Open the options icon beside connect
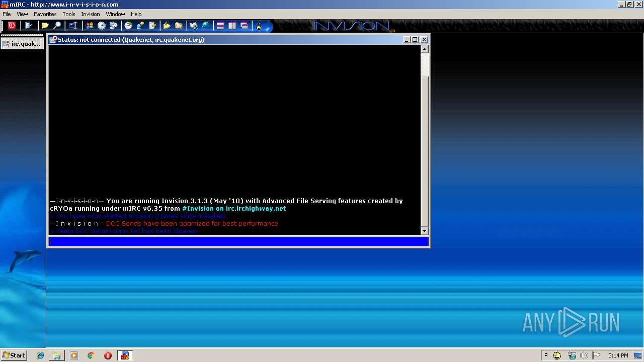Viewport: 644px width, 362px height. click(29, 26)
